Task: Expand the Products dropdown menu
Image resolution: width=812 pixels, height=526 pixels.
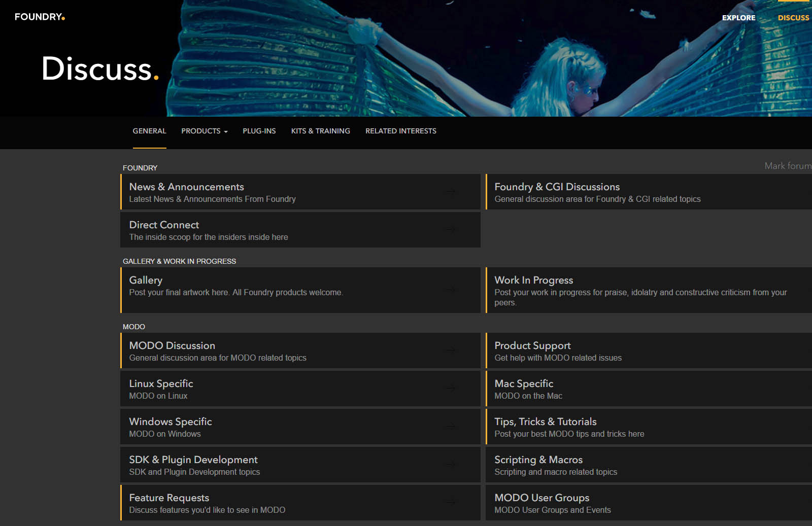Action: (205, 131)
